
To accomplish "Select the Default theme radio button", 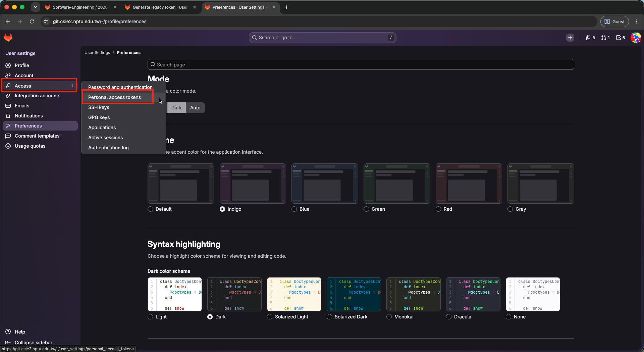I will [150, 209].
